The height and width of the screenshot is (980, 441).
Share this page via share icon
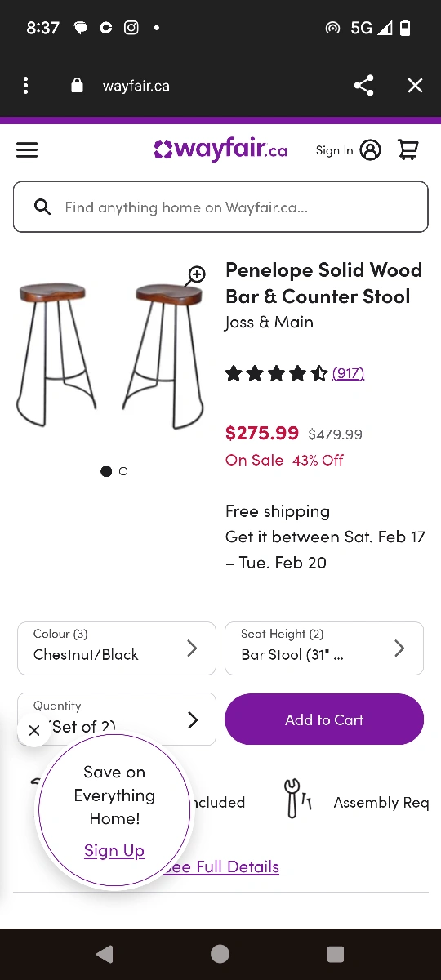364,86
